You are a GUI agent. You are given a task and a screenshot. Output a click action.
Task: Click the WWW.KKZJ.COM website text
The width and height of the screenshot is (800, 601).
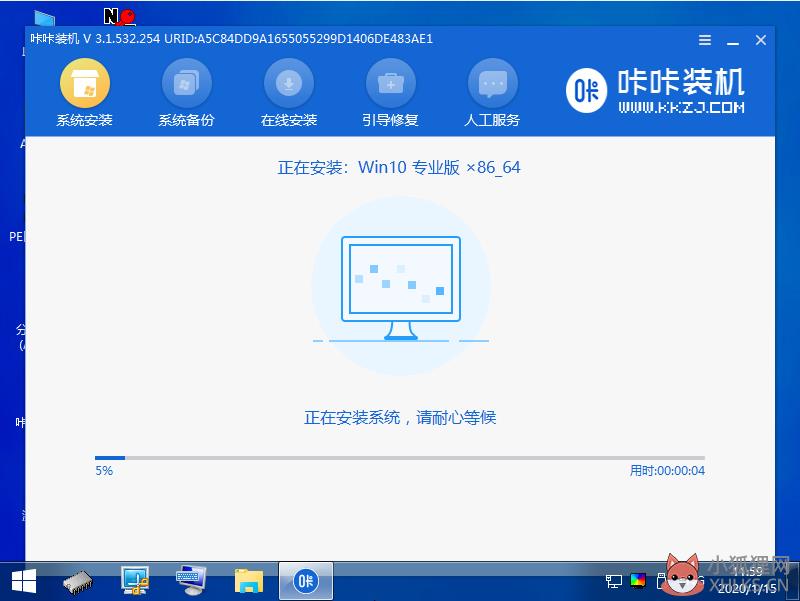pos(681,108)
